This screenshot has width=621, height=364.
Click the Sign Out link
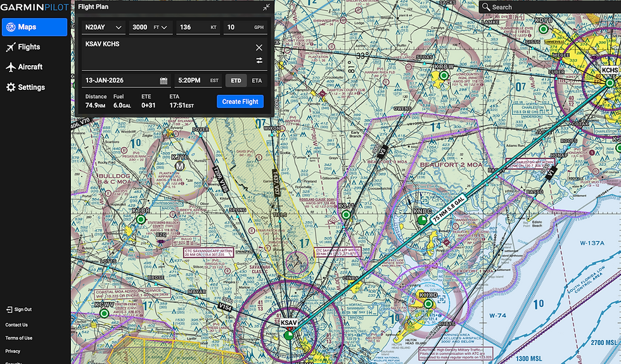[23, 310]
